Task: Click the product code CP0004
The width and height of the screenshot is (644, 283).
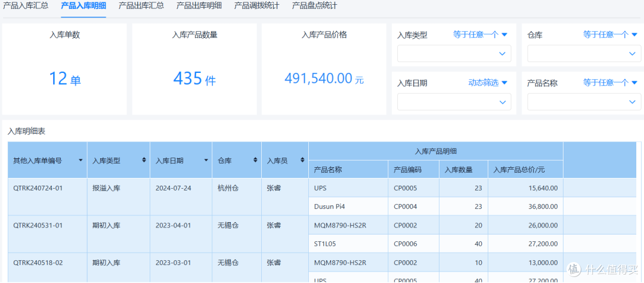Action: (x=405, y=207)
